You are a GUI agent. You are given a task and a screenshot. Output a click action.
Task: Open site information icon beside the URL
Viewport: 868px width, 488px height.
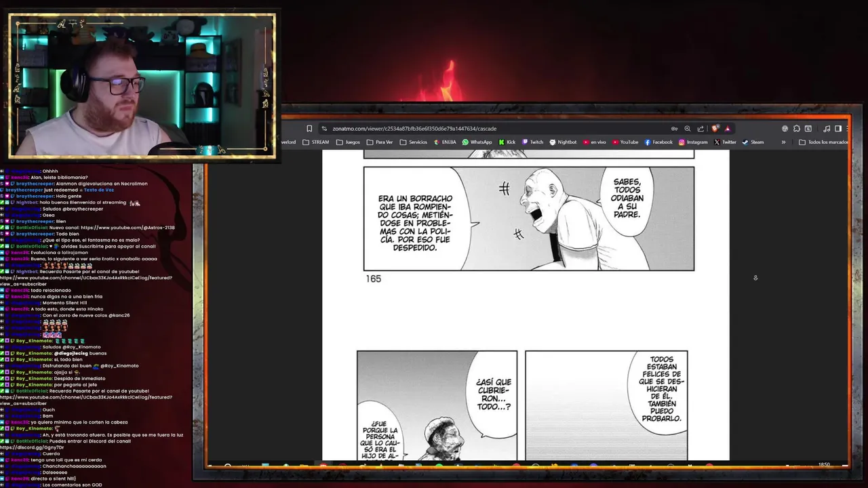tap(324, 129)
